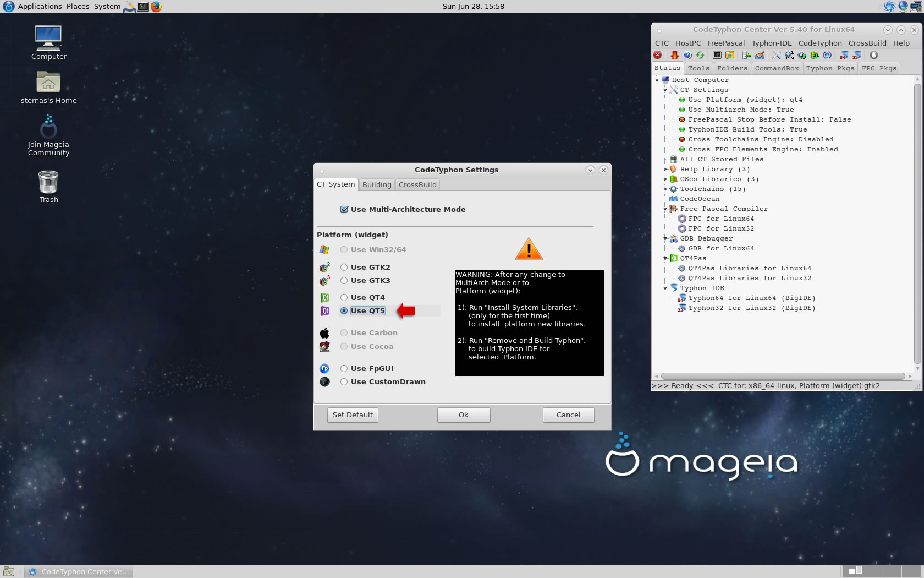Click the blue circular gear toolbar icon
This screenshot has height=578, width=924.
coord(827,55)
